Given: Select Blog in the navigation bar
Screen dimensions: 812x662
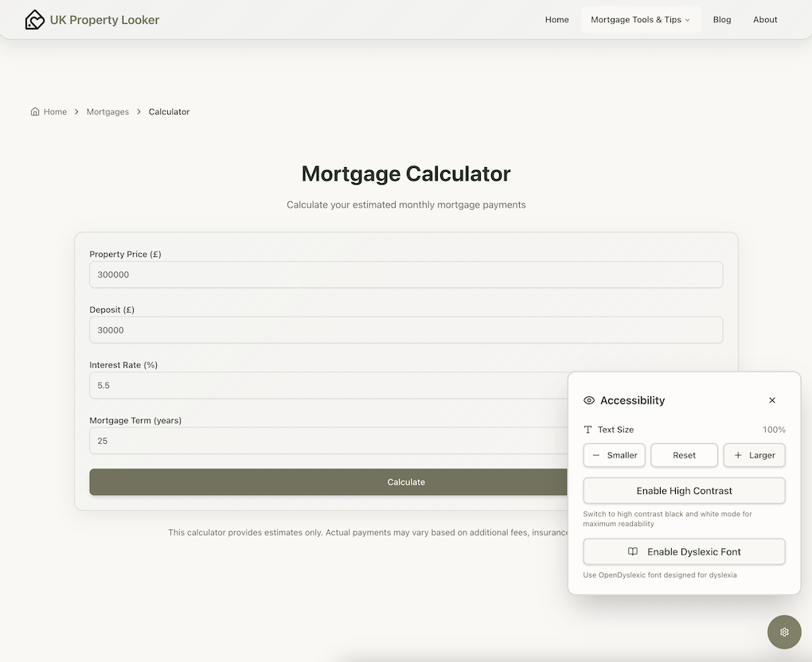Looking at the screenshot, I should coord(721,19).
